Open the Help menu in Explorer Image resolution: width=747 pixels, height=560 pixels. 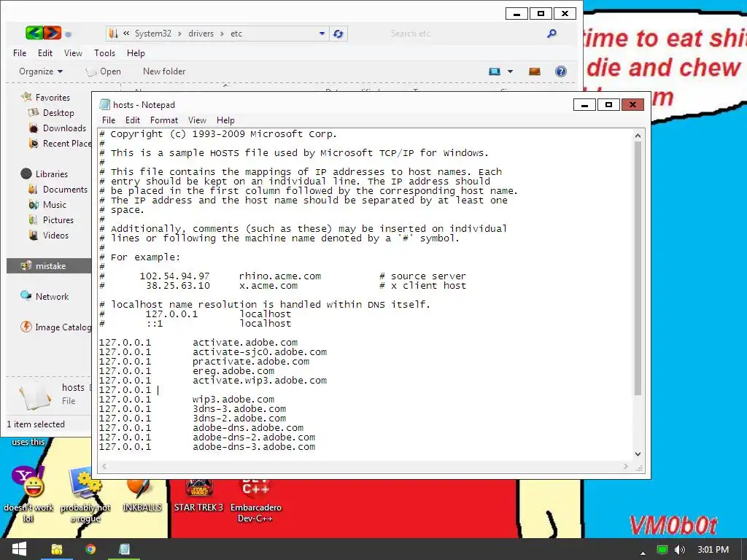pyautogui.click(x=136, y=52)
